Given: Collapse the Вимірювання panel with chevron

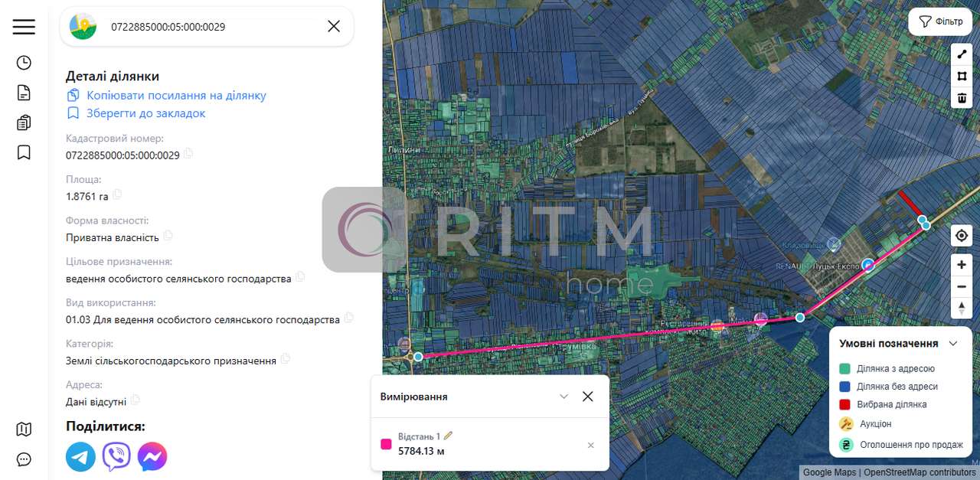Looking at the screenshot, I should pos(564,397).
